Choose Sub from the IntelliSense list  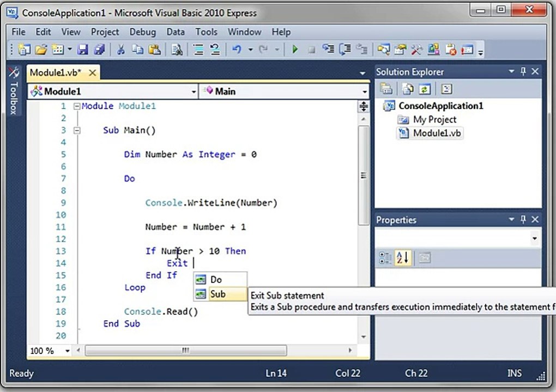tap(220, 294)
